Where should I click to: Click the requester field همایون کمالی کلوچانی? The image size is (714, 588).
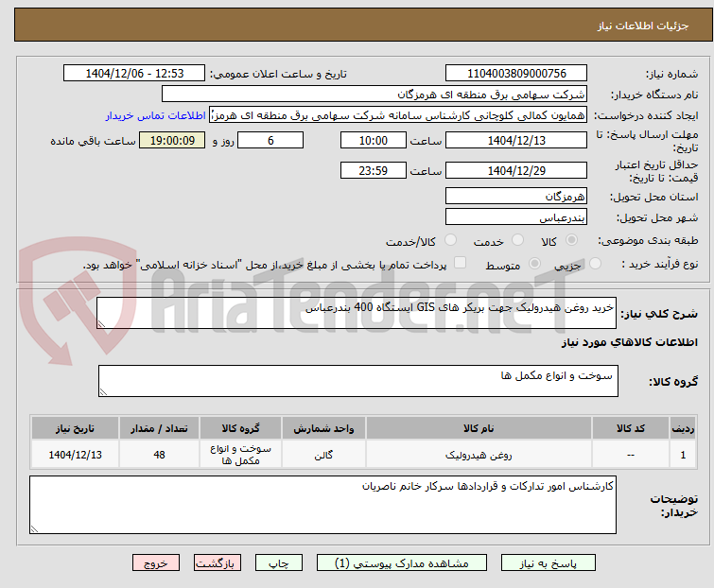tap(398, 115)
